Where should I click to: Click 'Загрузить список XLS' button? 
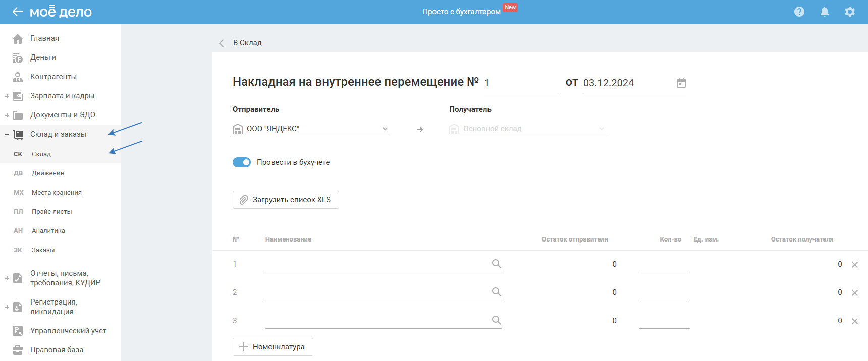pyautogui.click(x=286, y=200)
